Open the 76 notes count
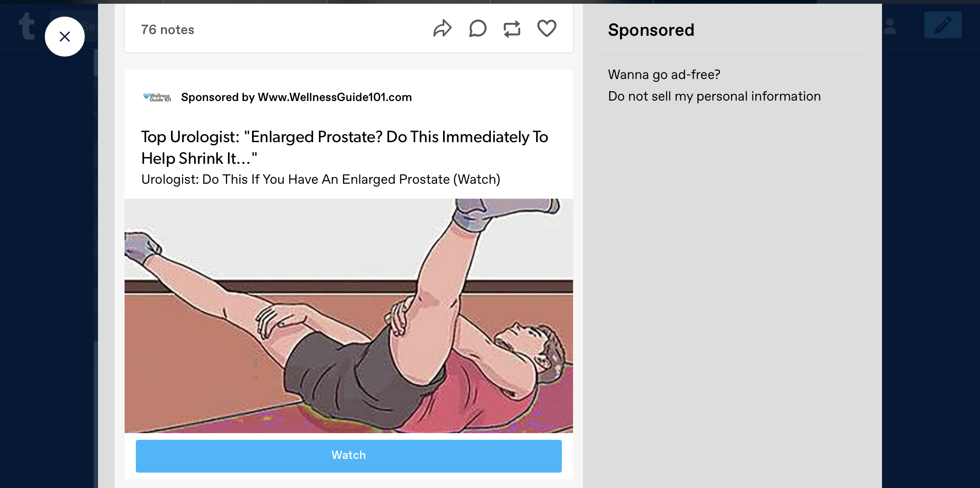980x488 pixels. (167, 30)
